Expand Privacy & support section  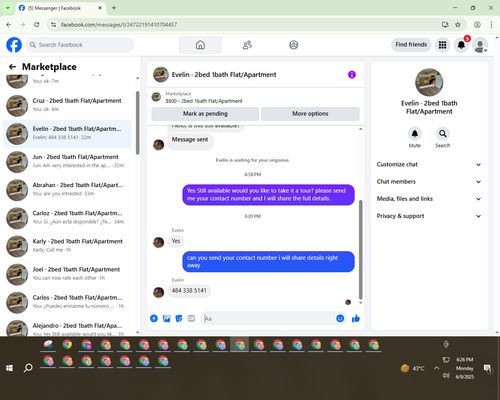tap(429, 216)
